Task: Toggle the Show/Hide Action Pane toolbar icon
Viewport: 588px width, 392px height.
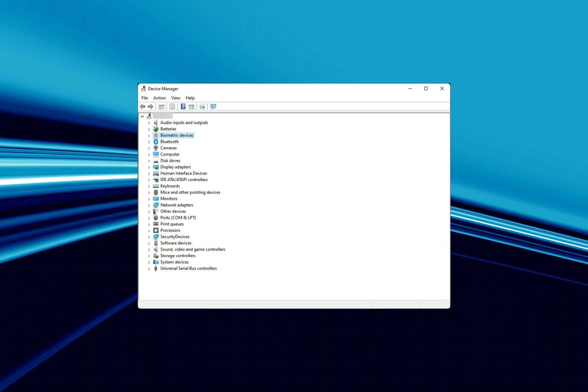Action: coord(191,107)
